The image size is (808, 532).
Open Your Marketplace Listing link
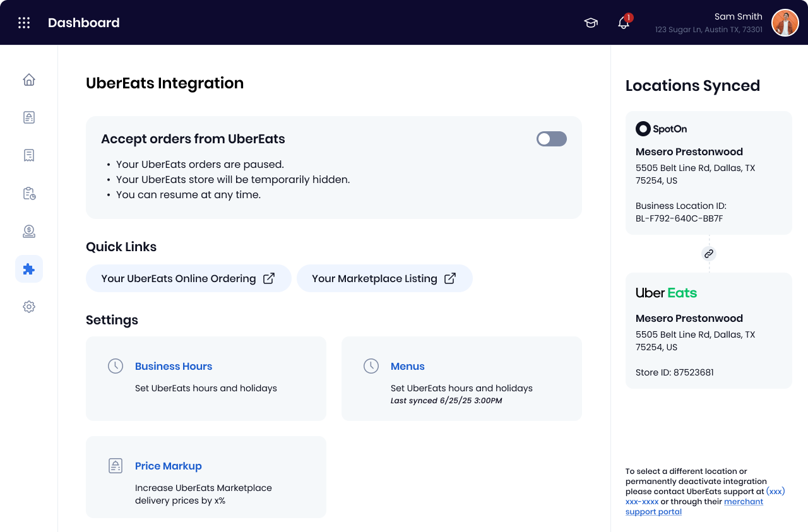[384, 278]
